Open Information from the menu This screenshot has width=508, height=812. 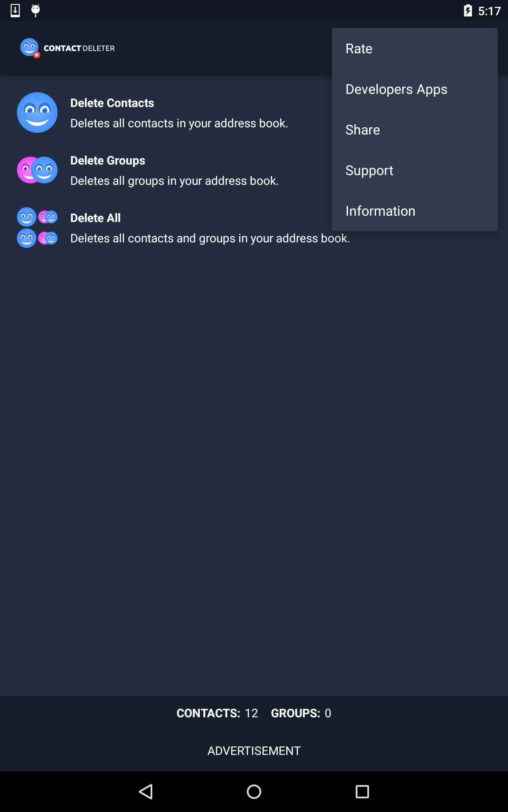click(x=415, y=211)
